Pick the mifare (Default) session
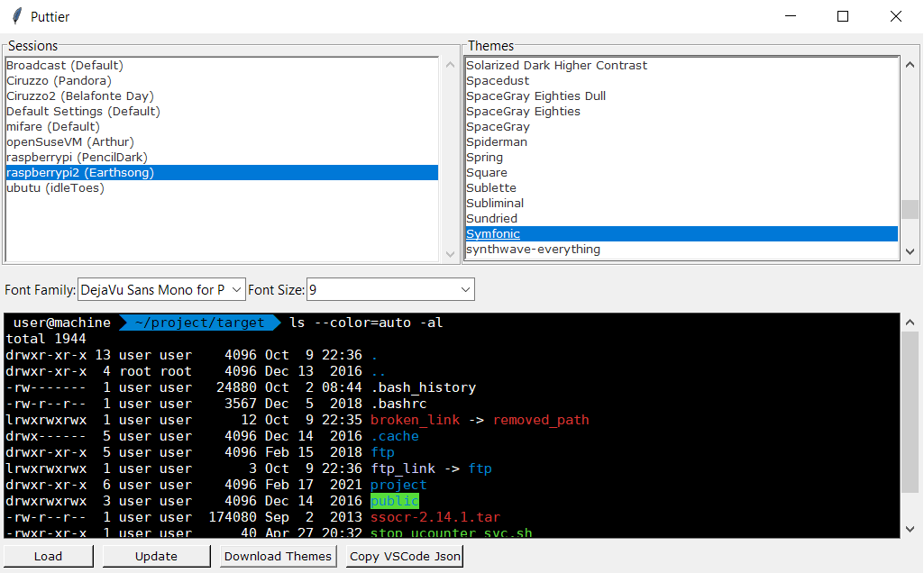The height and width of the screenshot is (573, 924). click(x=222, y=127)
